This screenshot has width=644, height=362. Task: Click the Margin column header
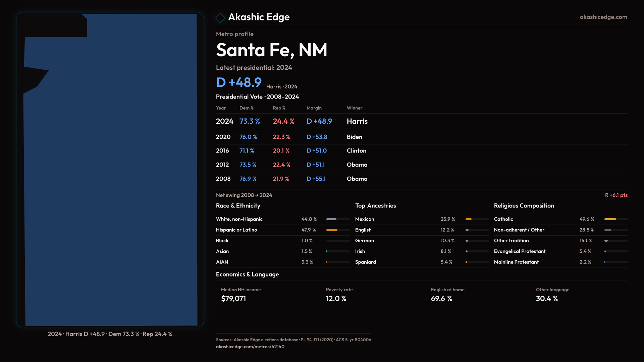pos(314,108)
